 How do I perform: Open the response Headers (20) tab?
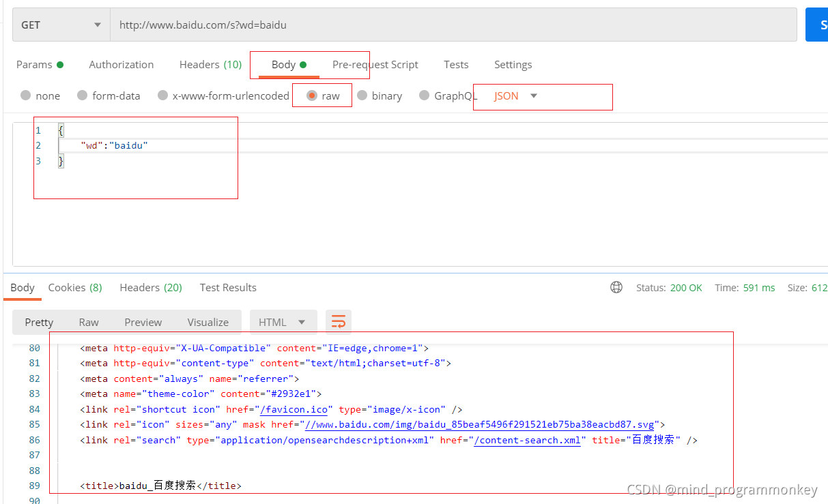151,288
